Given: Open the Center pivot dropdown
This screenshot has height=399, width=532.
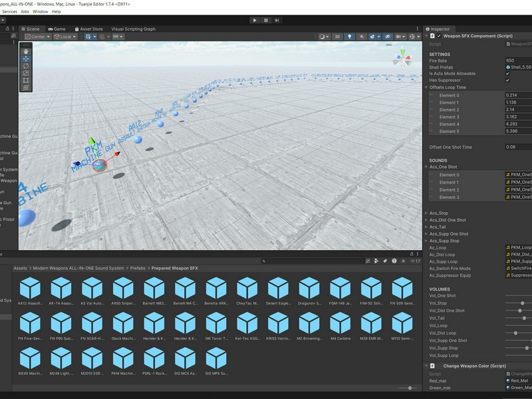Looking at the screenshot, I should click(38, 37).
